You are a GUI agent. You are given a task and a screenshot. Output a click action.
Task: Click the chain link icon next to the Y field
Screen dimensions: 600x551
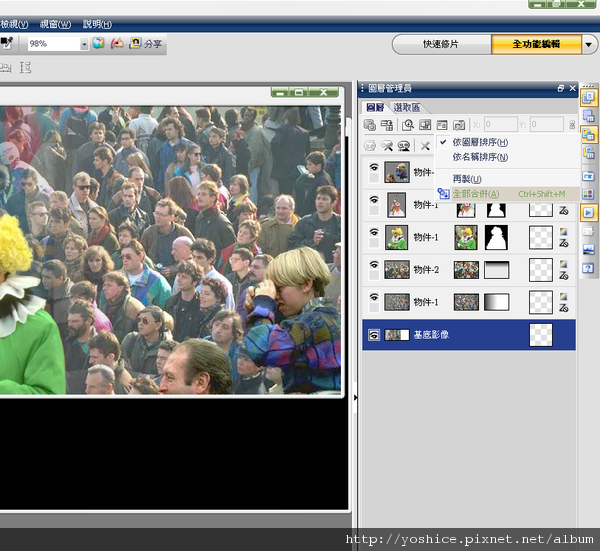572,125
